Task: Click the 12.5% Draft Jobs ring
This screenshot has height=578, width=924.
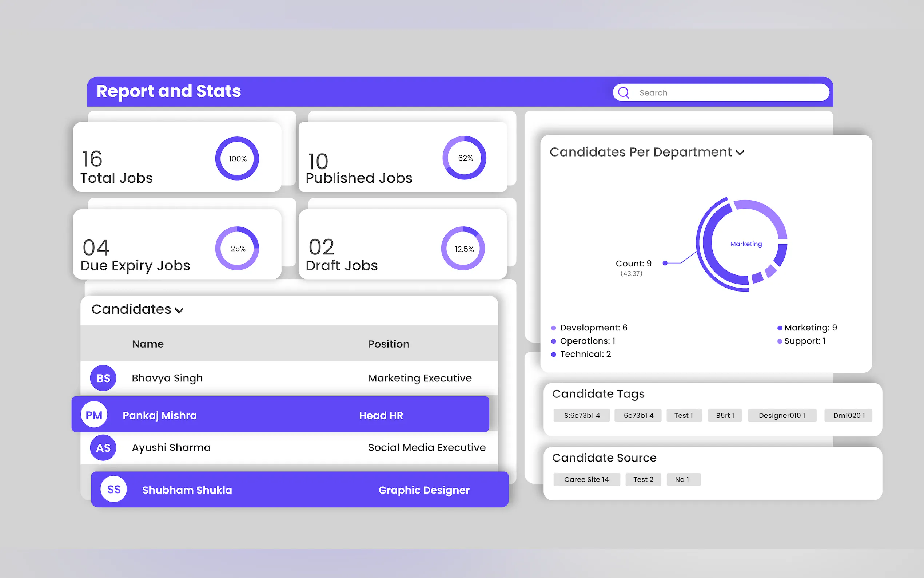Action: (x=463, y=249)
